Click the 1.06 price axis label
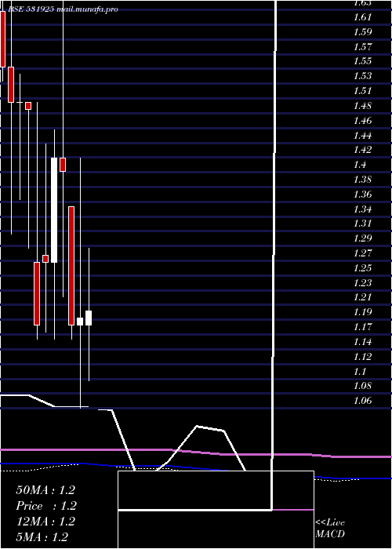 click(x=363, y=401)
